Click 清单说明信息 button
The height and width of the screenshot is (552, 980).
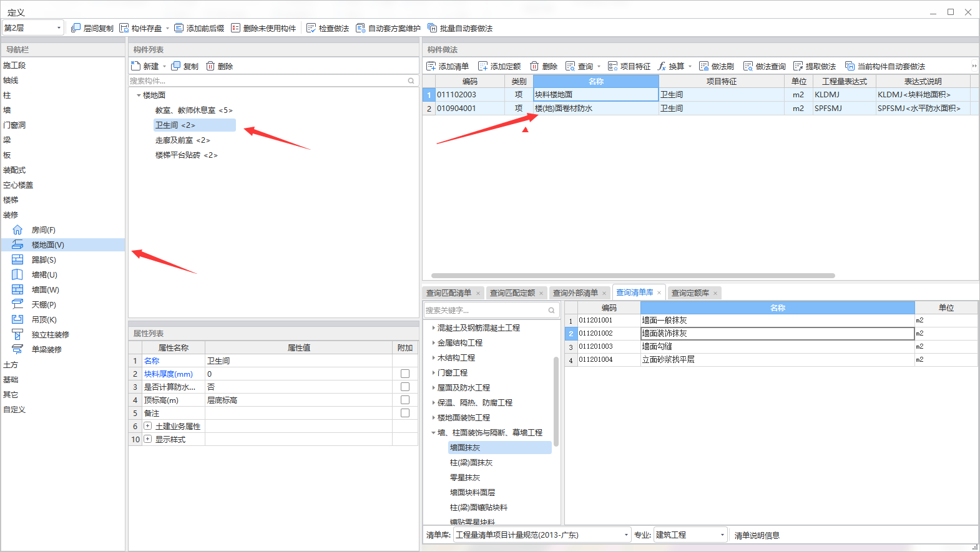tap(757, 535)
